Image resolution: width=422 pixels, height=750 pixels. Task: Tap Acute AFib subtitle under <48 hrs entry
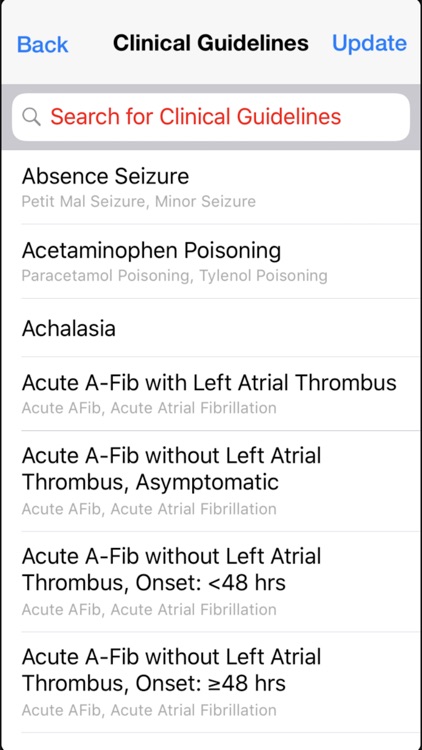pyautogui.click(x=149, y=609)
